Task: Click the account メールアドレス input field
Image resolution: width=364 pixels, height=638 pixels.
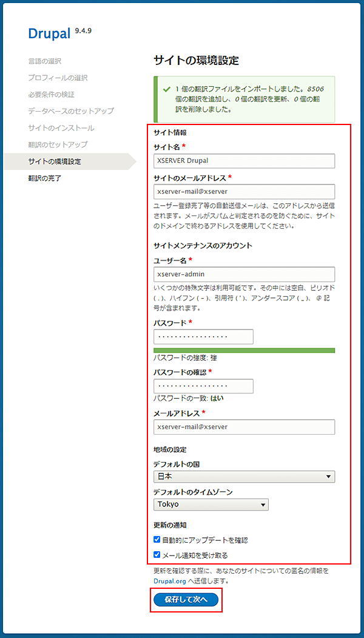Action: click(244, 427)
